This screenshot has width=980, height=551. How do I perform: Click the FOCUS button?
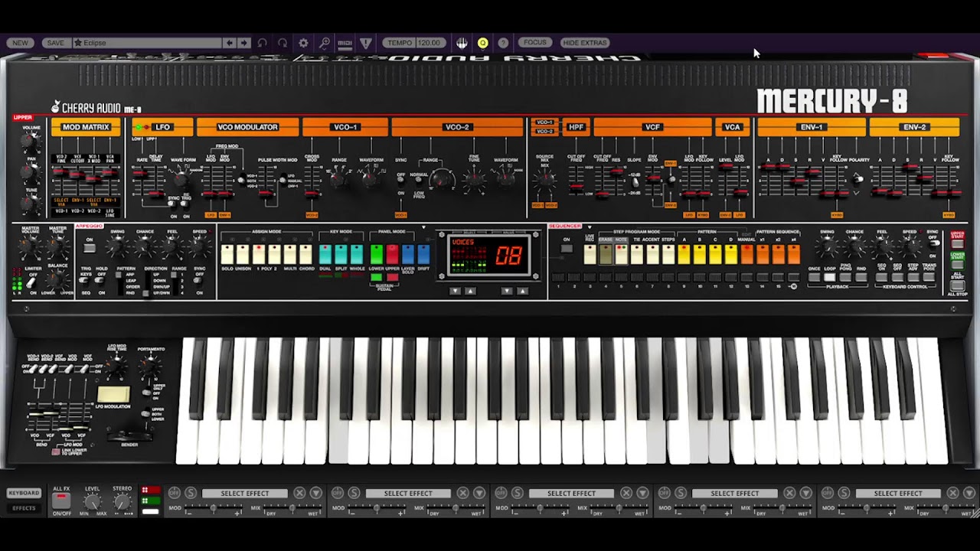coord(534,43)
